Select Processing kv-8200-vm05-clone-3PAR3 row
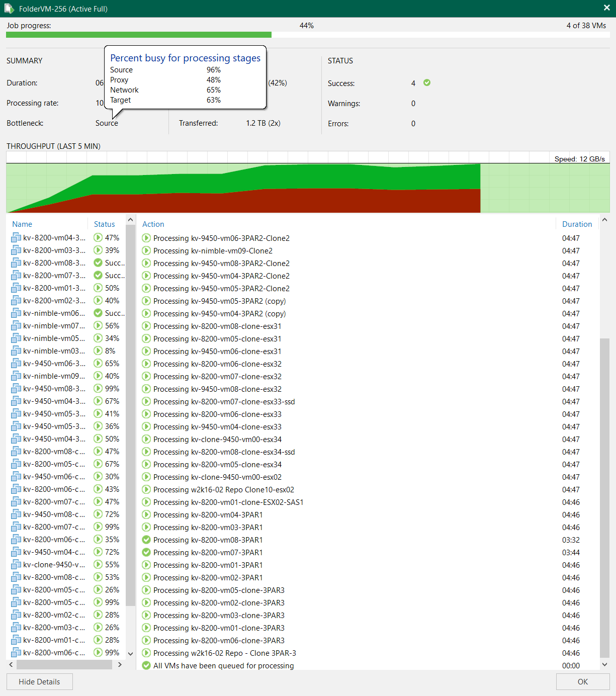Image resolution: width=616 pixels, height=696 pixels. click(368, 590)
